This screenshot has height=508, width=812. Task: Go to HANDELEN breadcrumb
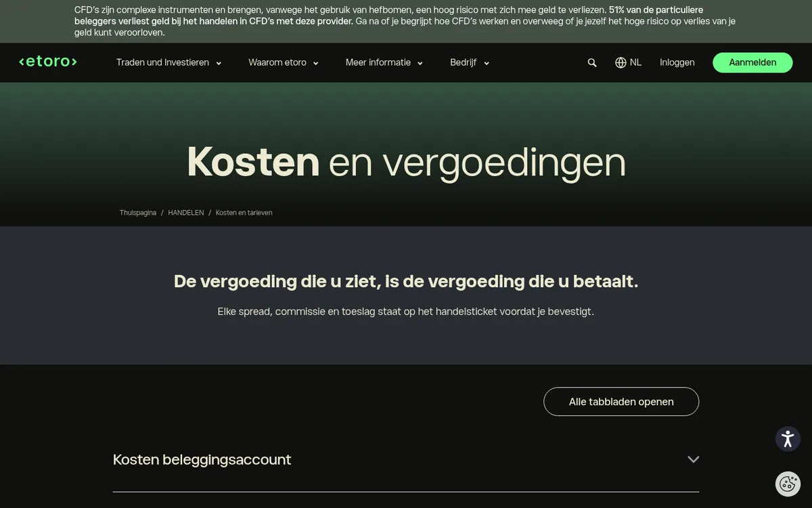tap(186, 213)
